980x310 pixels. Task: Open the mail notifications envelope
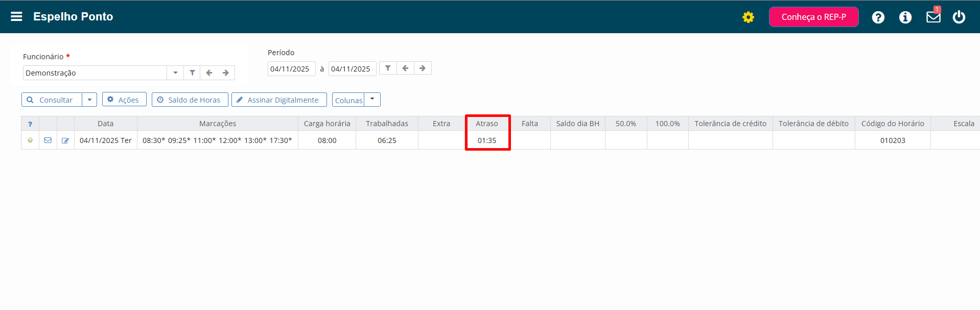point(933,17)
